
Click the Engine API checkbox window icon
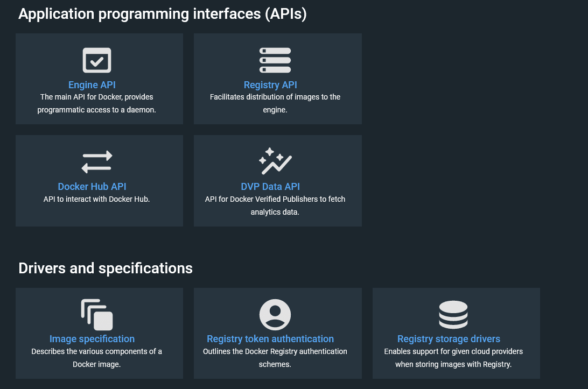pyautogui.click(x=97, y=60)
